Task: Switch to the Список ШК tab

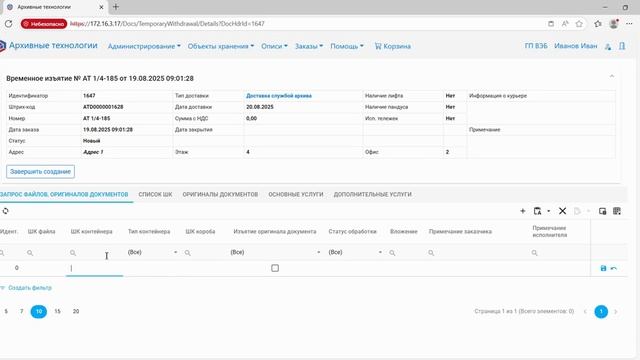Action: point(155,194)
